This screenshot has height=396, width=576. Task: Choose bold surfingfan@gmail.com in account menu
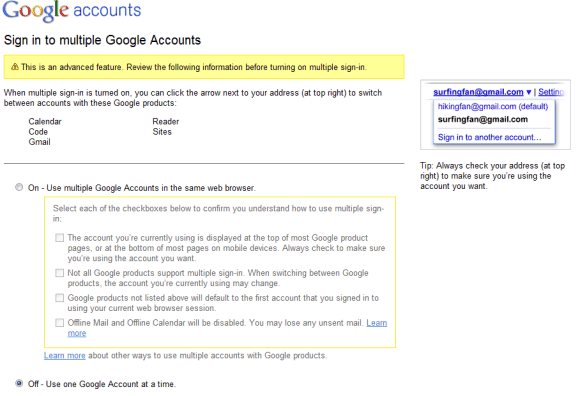click(483, 119)
